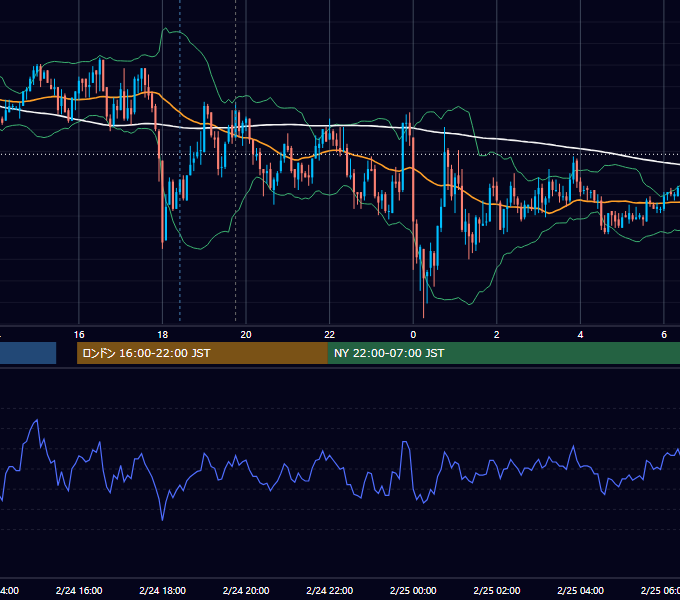
Task: Click the '2' hour label on price chart axis
Action: click(x=497, y=335)
